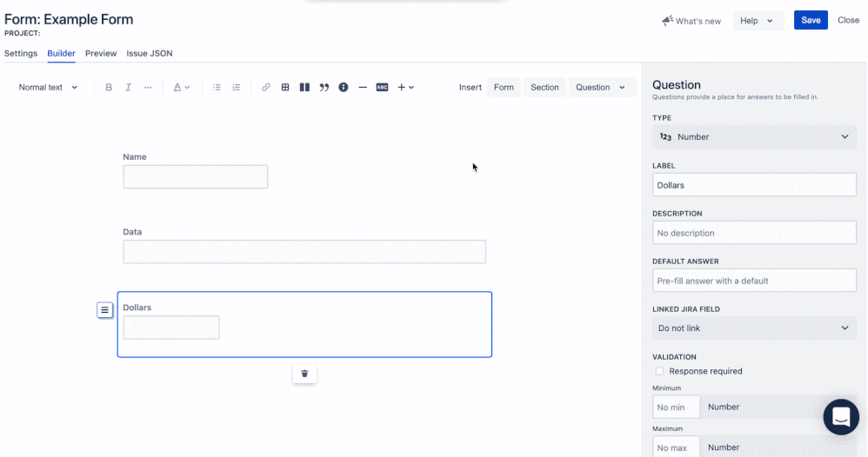Click the link icon in toolbar
Viewport: 868px width, 457px height.
pos(266,88)
